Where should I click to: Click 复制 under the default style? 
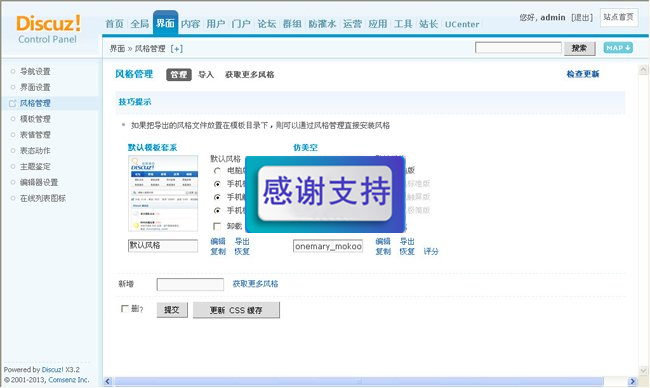218,251
